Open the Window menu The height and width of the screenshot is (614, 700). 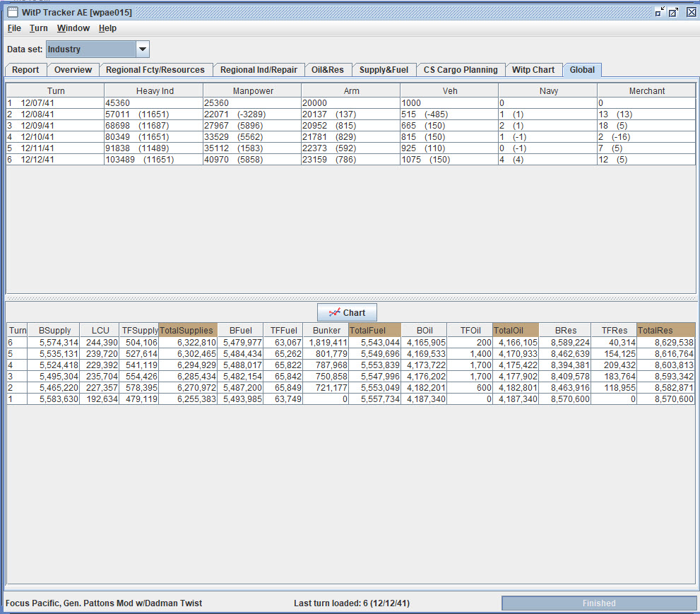pos(73,28)
